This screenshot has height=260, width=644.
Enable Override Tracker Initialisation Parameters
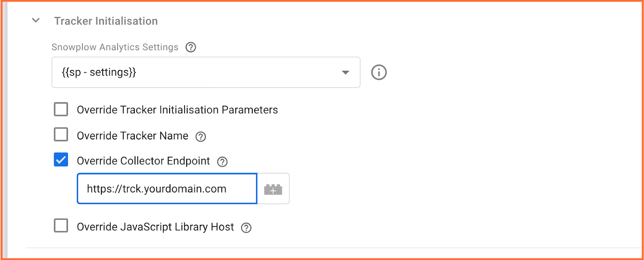pyautogui.click(x=61, y=109)
